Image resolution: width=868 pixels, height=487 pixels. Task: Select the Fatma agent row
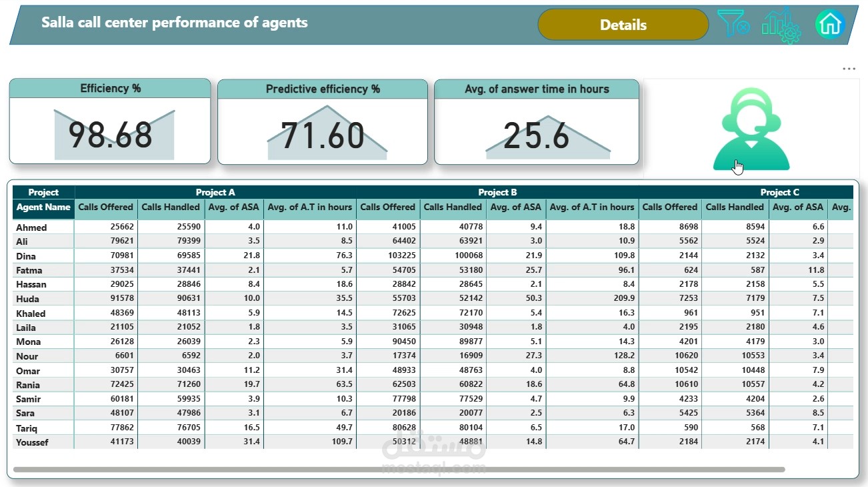(433, 270)
